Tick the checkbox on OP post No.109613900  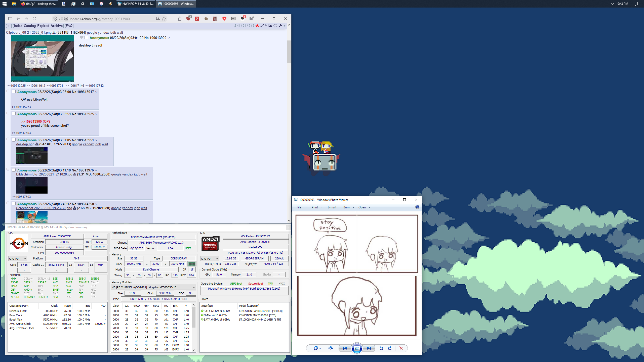click(86, 37)
